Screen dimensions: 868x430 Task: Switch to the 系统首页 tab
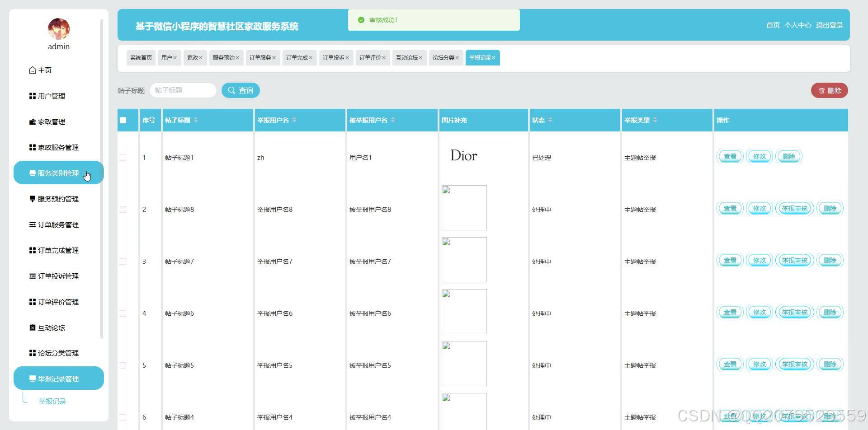pos(140,57)
